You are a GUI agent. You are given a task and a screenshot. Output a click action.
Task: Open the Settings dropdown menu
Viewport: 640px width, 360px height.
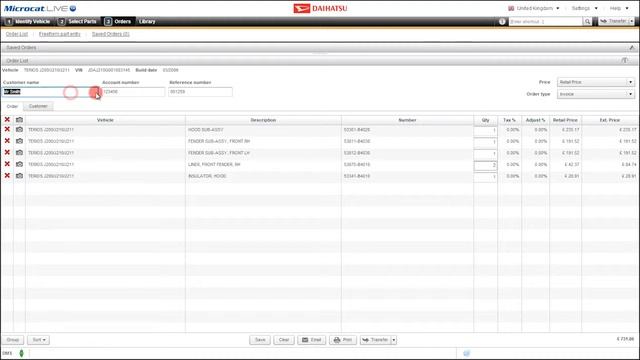(584, 8)
